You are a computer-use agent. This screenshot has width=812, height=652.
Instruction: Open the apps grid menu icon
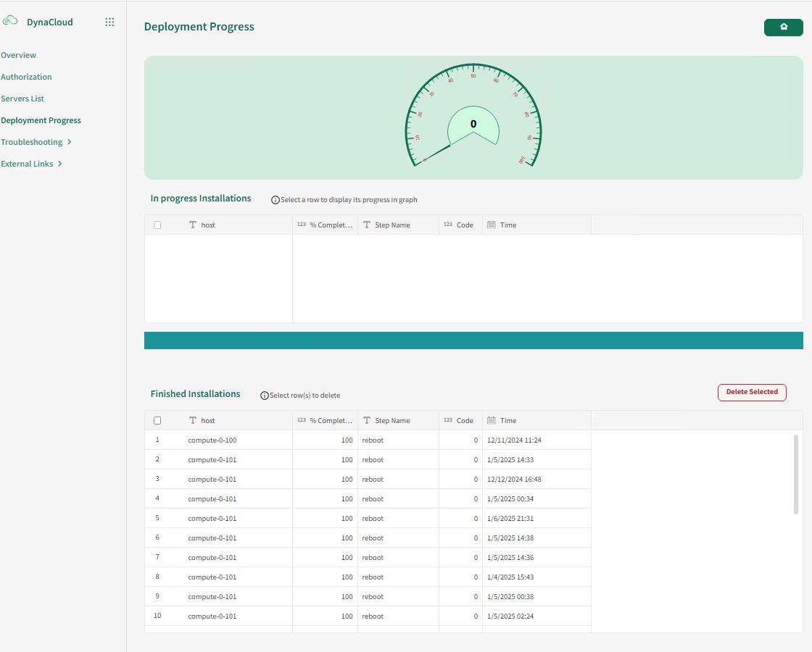coord(109,22)
